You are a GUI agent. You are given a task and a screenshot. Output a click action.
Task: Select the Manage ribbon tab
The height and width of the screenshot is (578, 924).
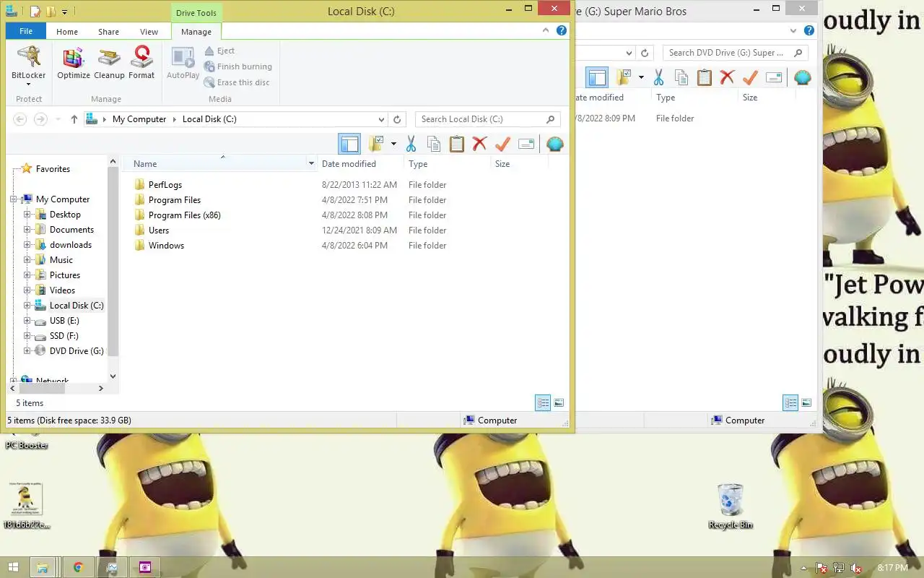point(196,32)
